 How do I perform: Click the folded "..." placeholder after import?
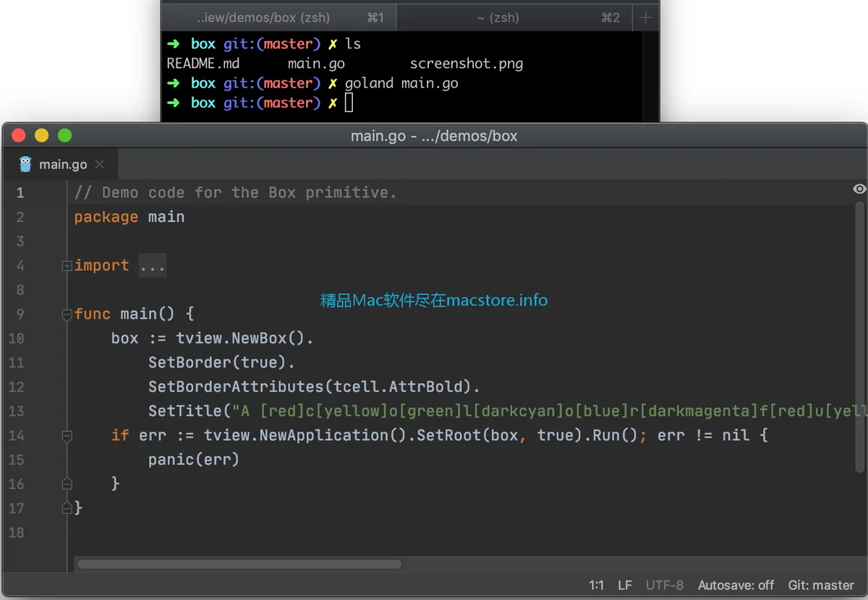click(x=152, y=266)
